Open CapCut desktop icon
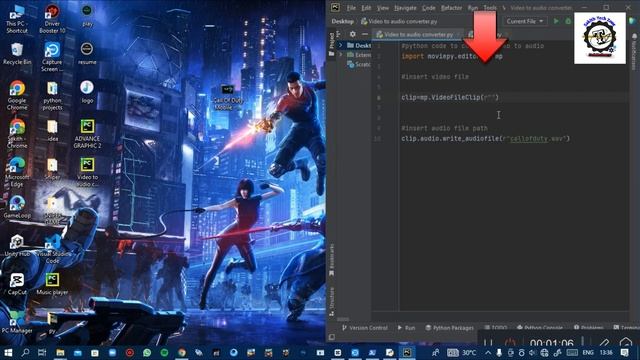The width and height of the screenshot is (640, 360). click(17, 284)
